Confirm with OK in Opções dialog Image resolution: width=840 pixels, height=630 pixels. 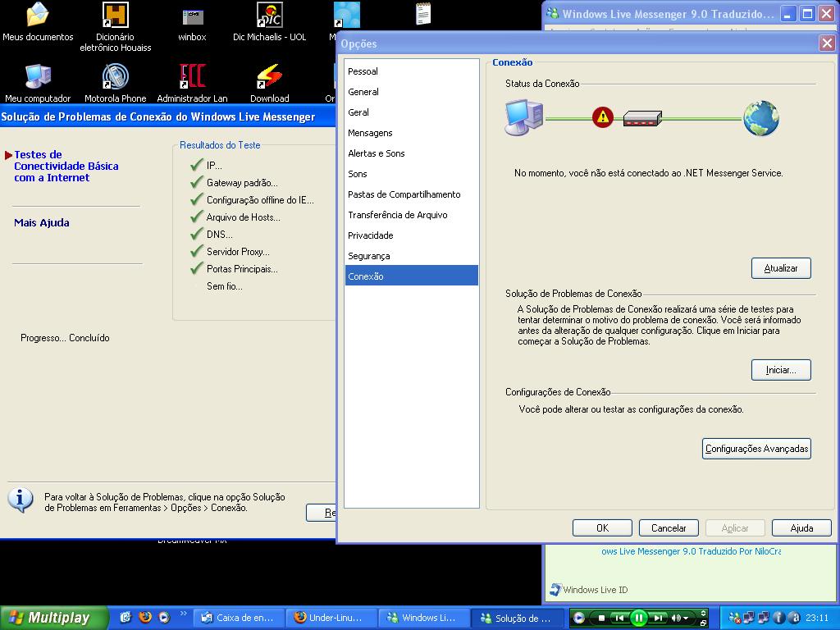602,528
